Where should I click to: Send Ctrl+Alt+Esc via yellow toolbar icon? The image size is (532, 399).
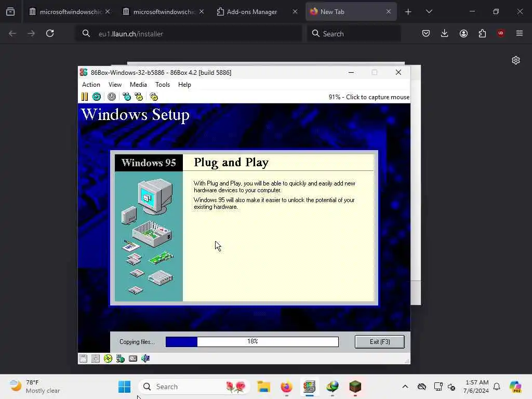pyautogui.click(x=139, y=97)
